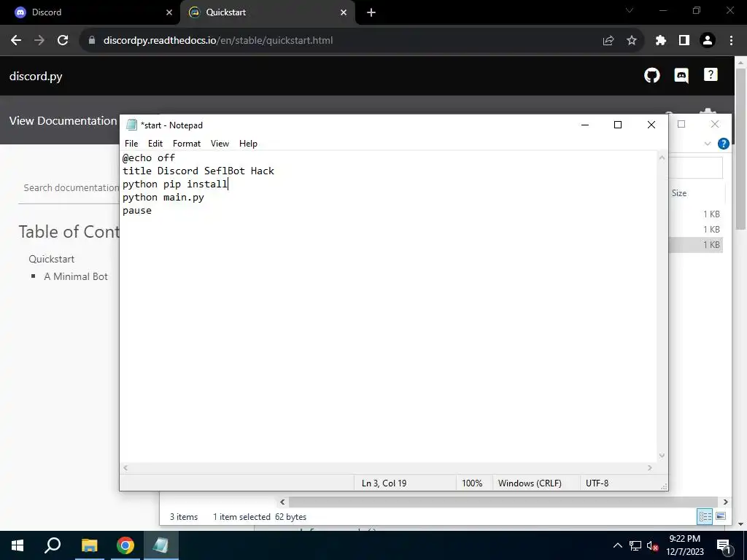Toggle the Chrome side panel icon
Image resolution: width=747 pixels, height=560 pixels.
point(684,41)
